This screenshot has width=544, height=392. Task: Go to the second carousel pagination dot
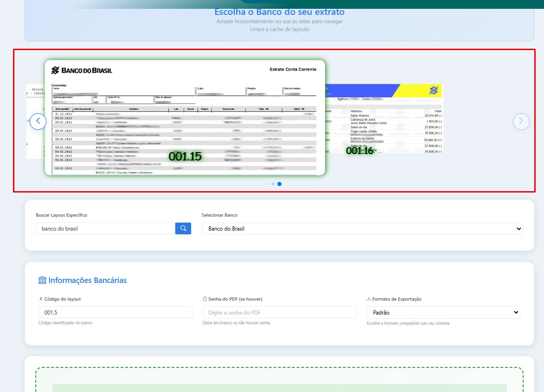(x=273, y=184)
